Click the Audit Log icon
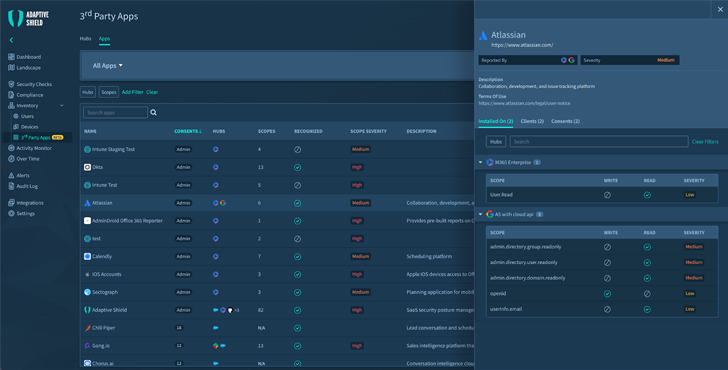The width and height of the screenshot is (728, 370). [x=11, y=186]
